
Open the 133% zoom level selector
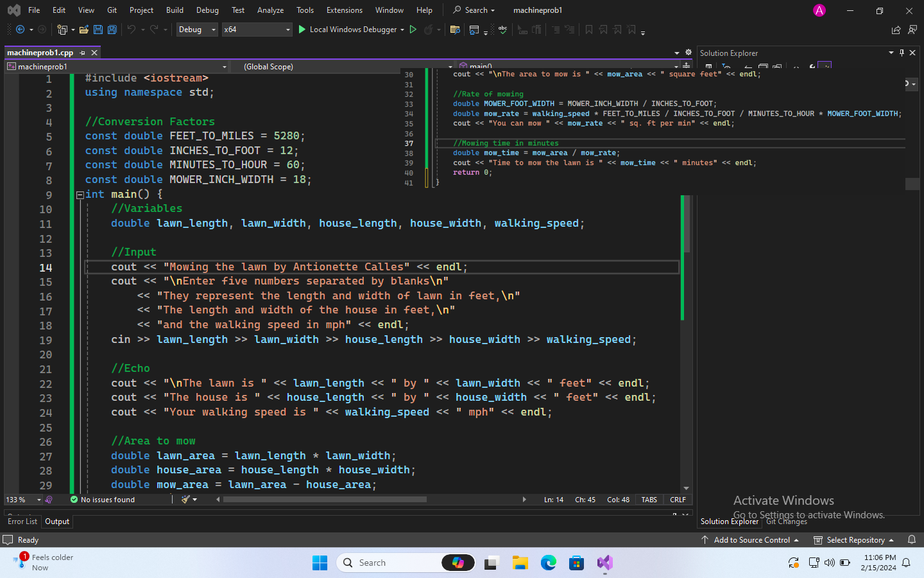point(22,499)
